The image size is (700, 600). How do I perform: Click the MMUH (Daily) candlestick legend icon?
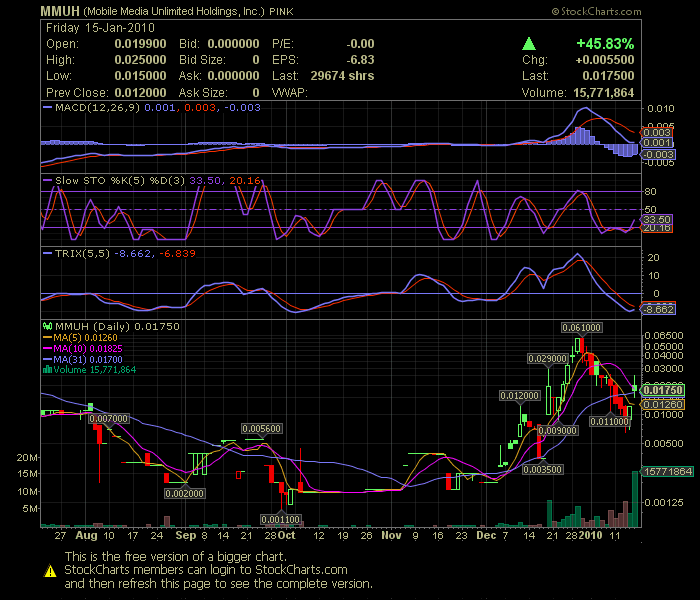(46, 326)
